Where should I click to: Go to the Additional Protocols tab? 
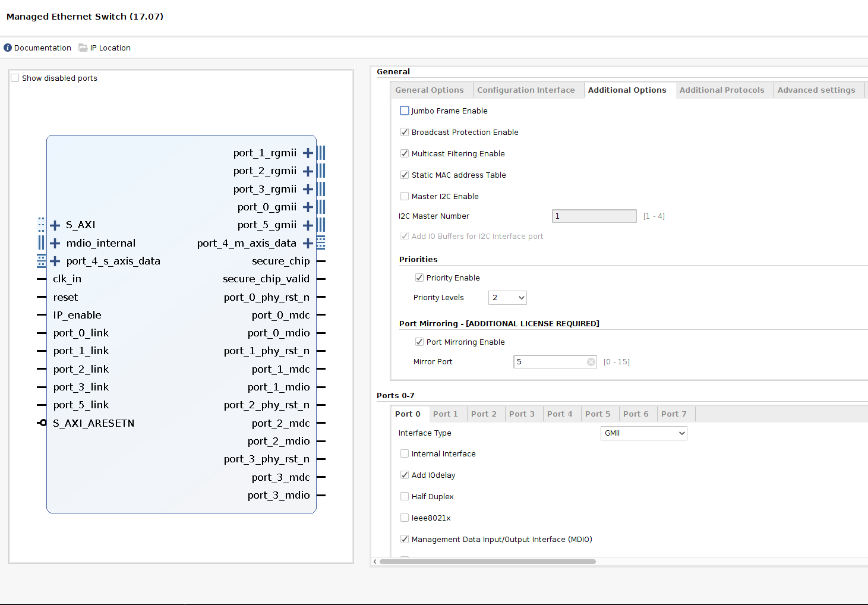coord(722,90)
